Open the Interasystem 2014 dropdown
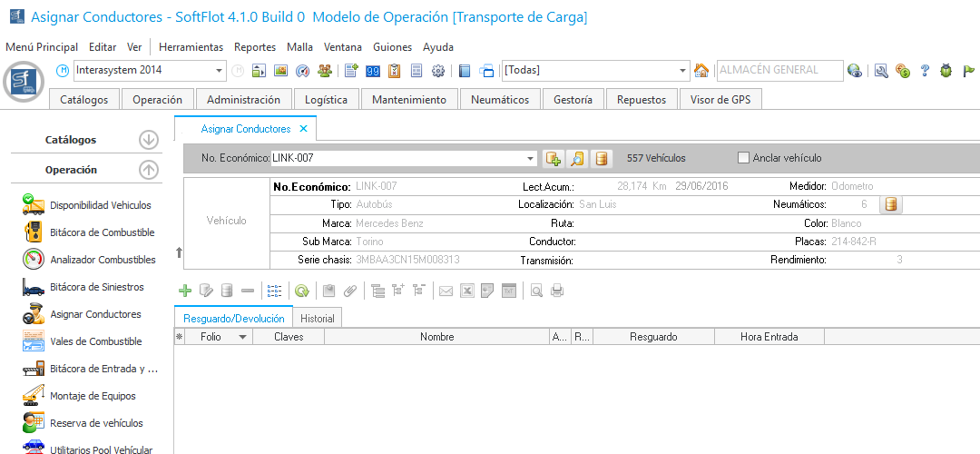The height and width of the screenshot is (454, 980). click(220, 71)
